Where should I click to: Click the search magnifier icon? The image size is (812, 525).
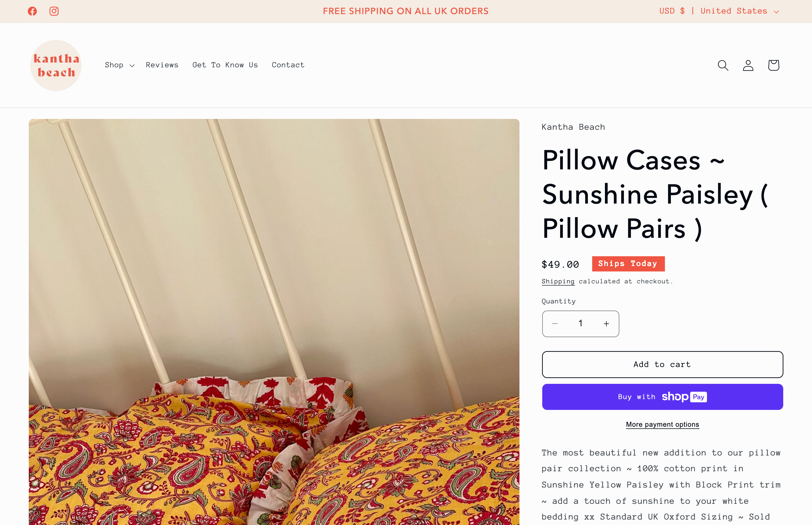[723, 65]
